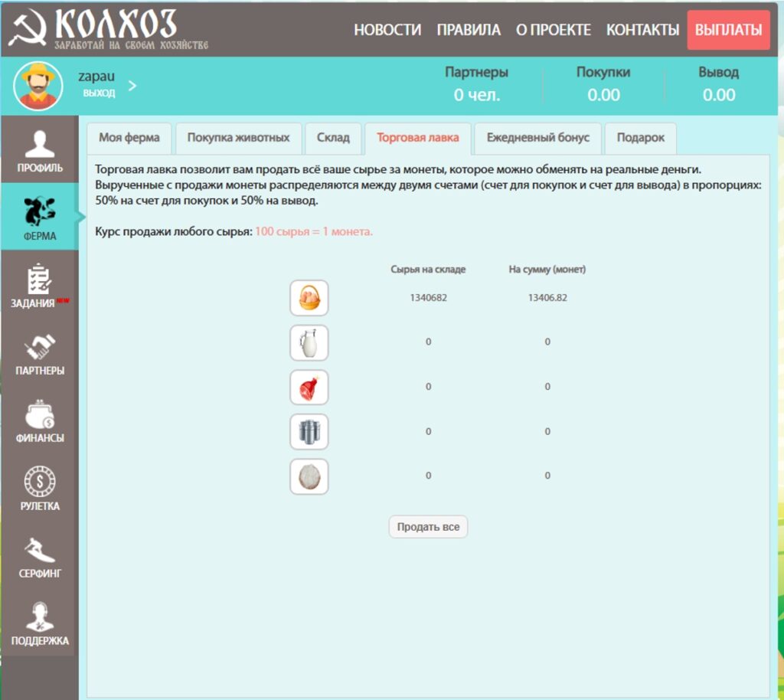The height and width of the screenshot is (700, 784).
Task: Click the Сырья на складе column header
Action: pos(428,270)
